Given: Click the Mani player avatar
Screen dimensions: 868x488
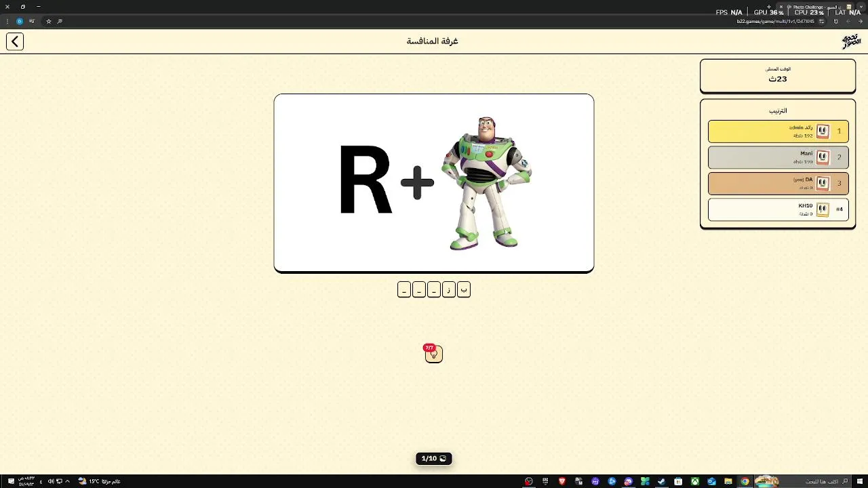Looking at the screenshot, I should tap(823, 157).
